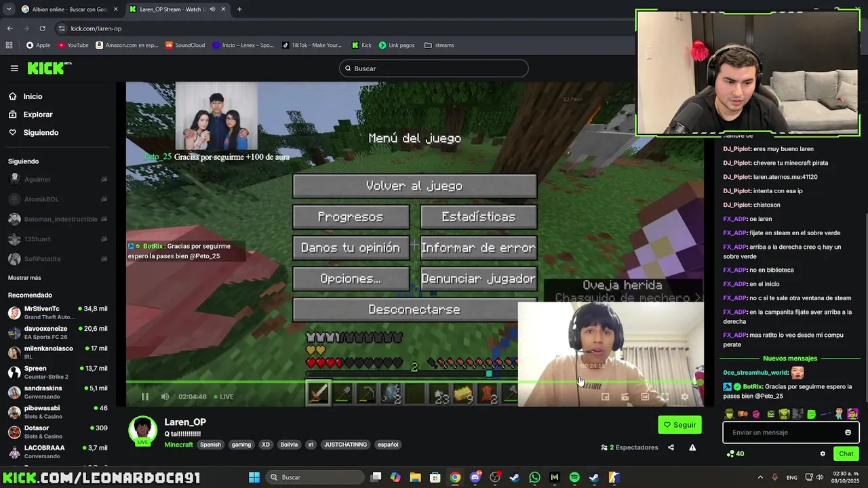Image resolution: width=868 pixels, height=488 pixels.
Task: Focus the Kick Buscar search field
Action: 434,68
